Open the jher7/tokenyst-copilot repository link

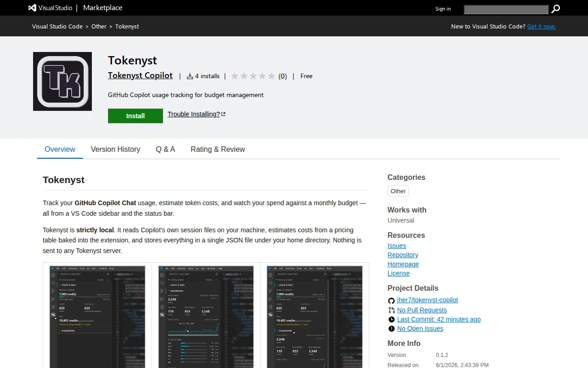(x=428, y=300)
